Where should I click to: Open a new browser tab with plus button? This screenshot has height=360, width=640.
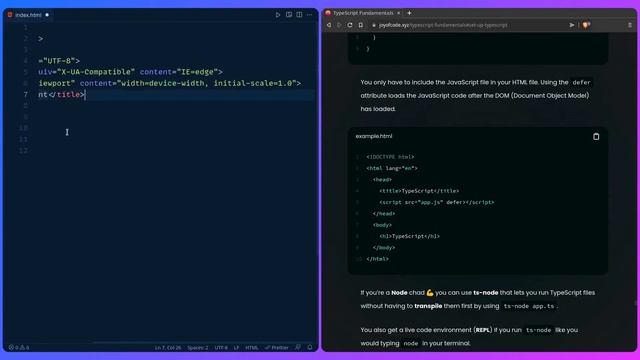[409, 13]
